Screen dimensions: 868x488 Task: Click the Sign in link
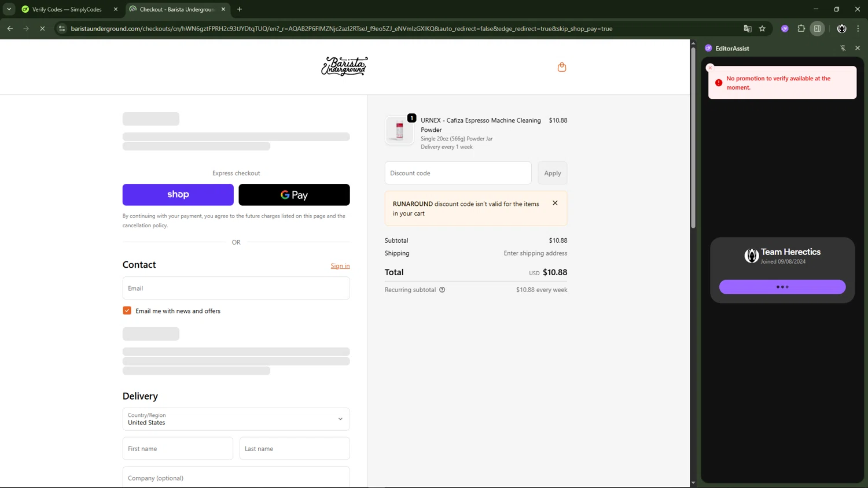click(340, 266)
